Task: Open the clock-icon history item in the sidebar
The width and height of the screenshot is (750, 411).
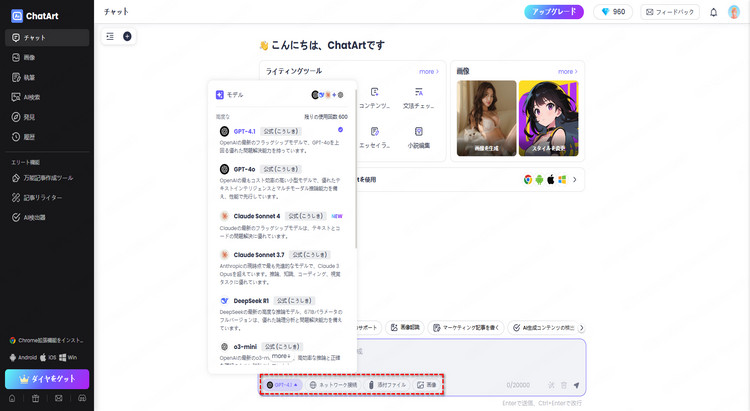Action: click(47, 137)
